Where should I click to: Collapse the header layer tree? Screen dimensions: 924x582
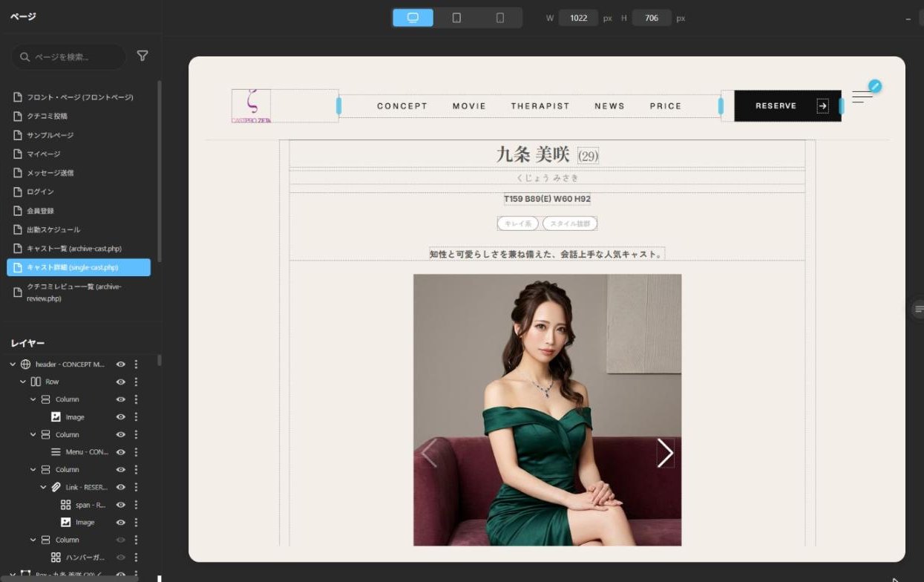pos(13,364)
